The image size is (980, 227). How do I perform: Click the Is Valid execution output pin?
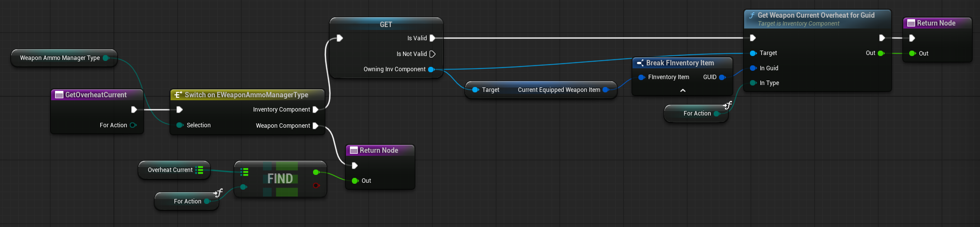432,38
